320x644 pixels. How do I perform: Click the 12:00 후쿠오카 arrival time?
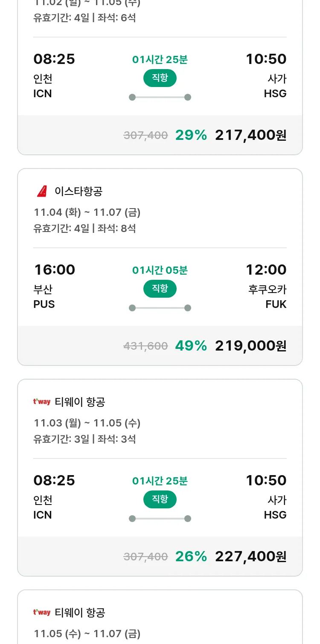pos(266,270)
